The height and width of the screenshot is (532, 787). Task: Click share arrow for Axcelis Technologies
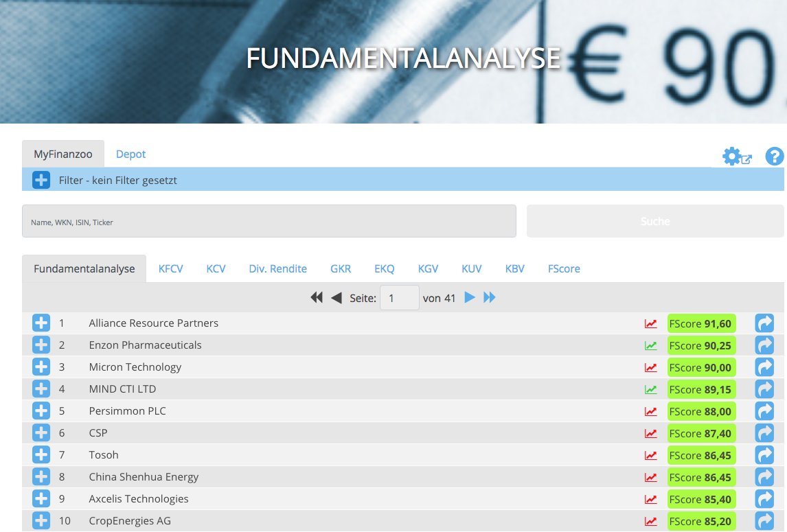tap(764, 499)
